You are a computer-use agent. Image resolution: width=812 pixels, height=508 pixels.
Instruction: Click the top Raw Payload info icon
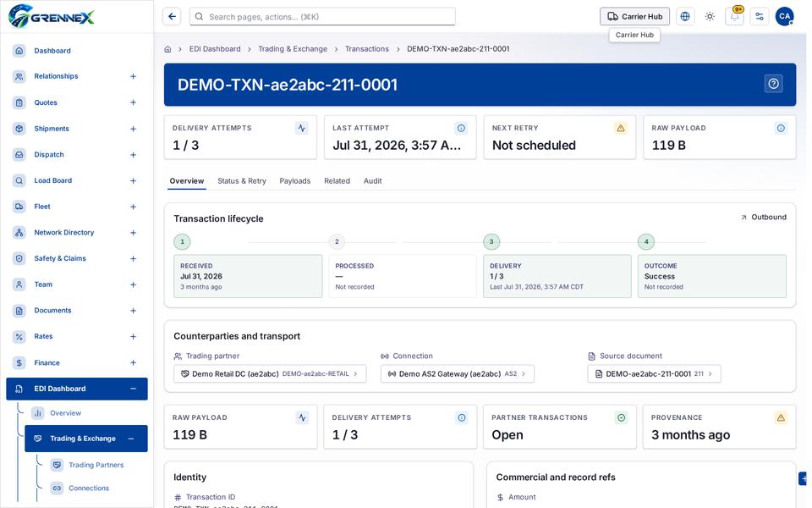pos(781,128)
